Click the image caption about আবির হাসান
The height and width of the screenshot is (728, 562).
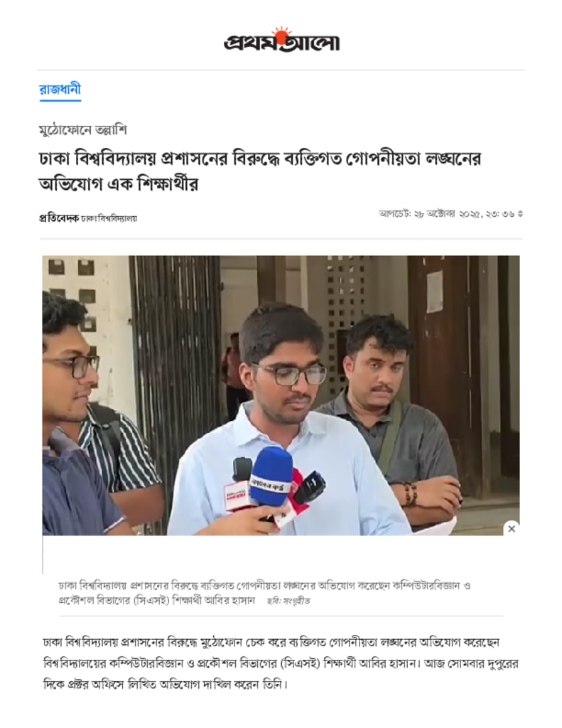[264, 593]
